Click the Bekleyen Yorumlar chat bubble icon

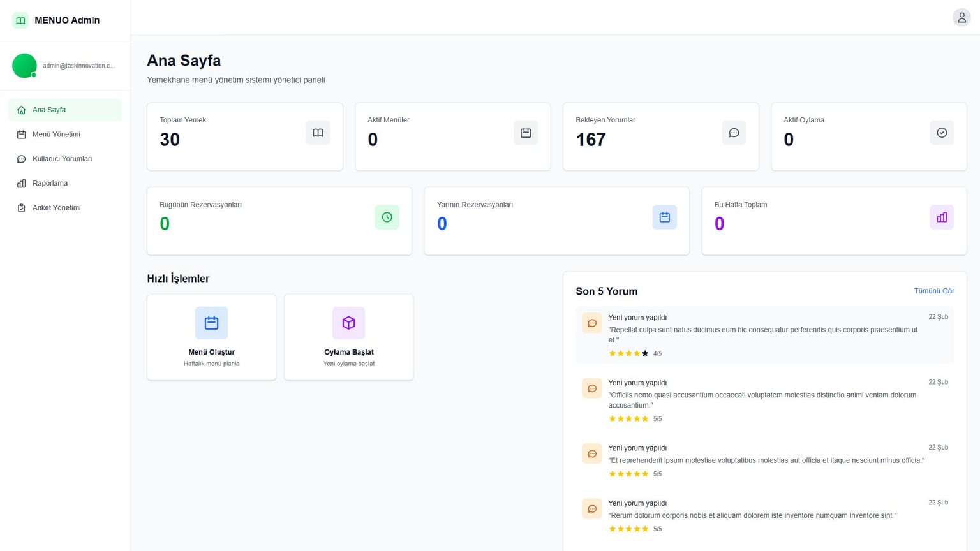(x=734, y=133)
